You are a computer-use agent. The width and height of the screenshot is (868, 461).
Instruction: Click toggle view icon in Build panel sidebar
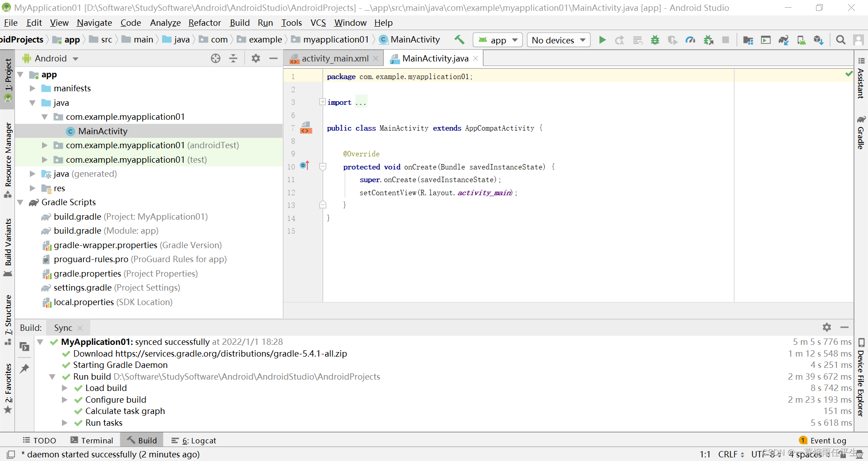(x=24, y=347)
